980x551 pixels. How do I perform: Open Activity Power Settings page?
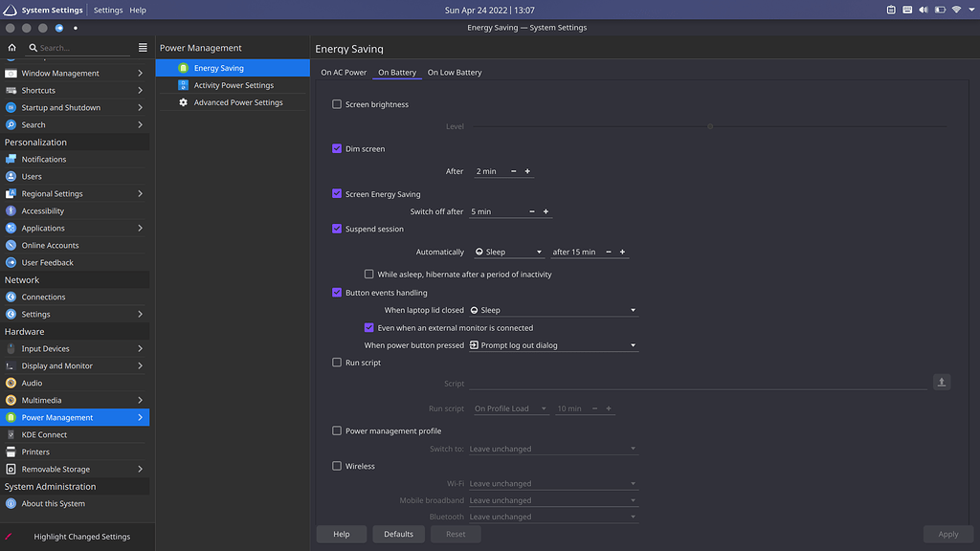[x=234, y=85]
